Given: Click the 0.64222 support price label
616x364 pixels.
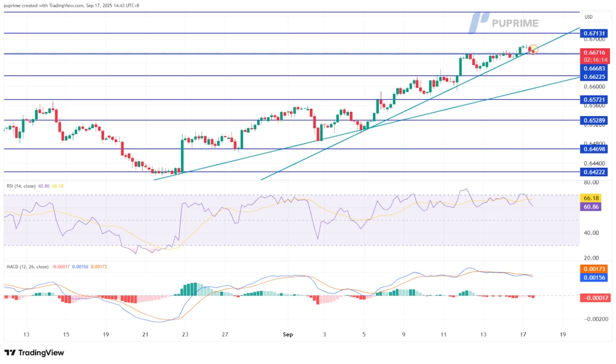Looking at the screenshot, I should click(x=594, y=171).
